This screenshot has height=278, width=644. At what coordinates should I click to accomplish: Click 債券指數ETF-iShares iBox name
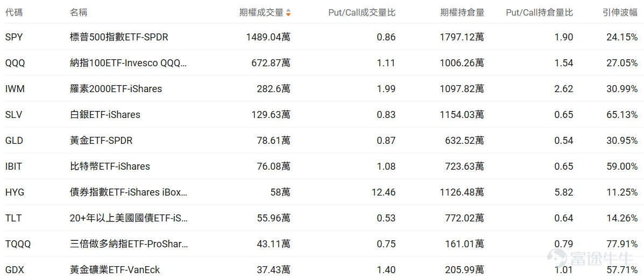[129, 192]
